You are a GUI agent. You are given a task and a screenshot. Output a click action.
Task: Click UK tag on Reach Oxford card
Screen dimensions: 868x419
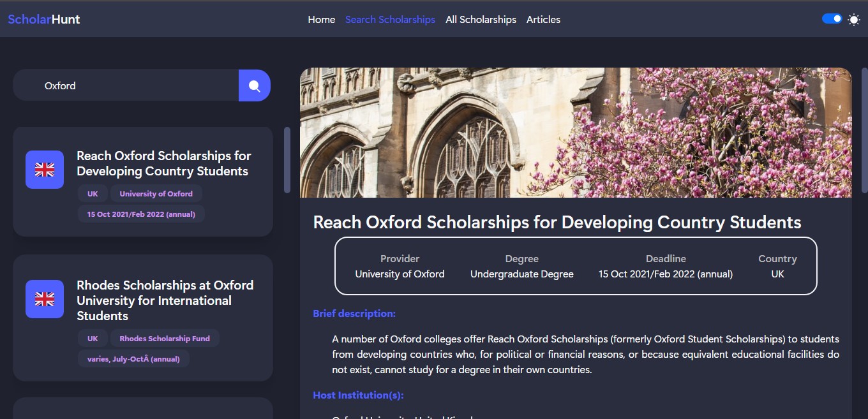tap(93, 194)
